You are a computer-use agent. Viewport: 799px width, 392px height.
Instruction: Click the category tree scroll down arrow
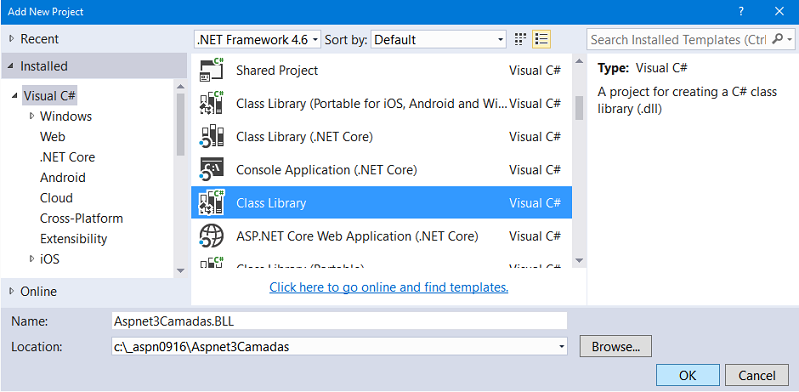point(180,271)
